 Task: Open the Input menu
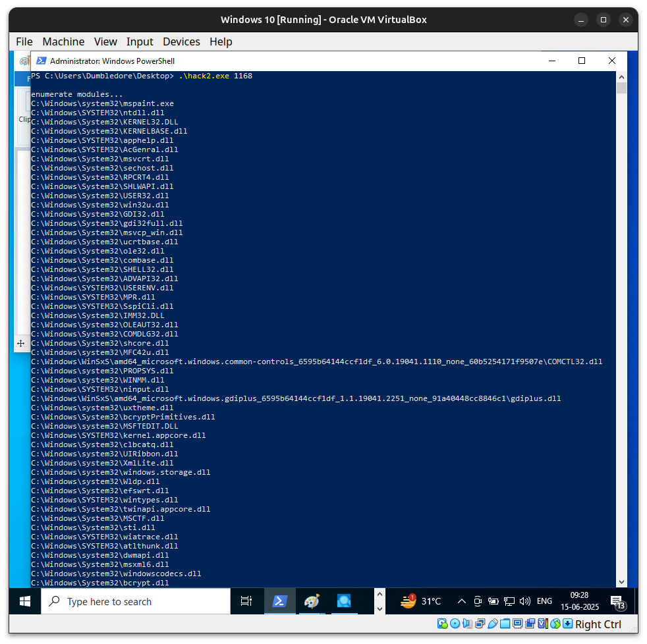pos(140,41)
